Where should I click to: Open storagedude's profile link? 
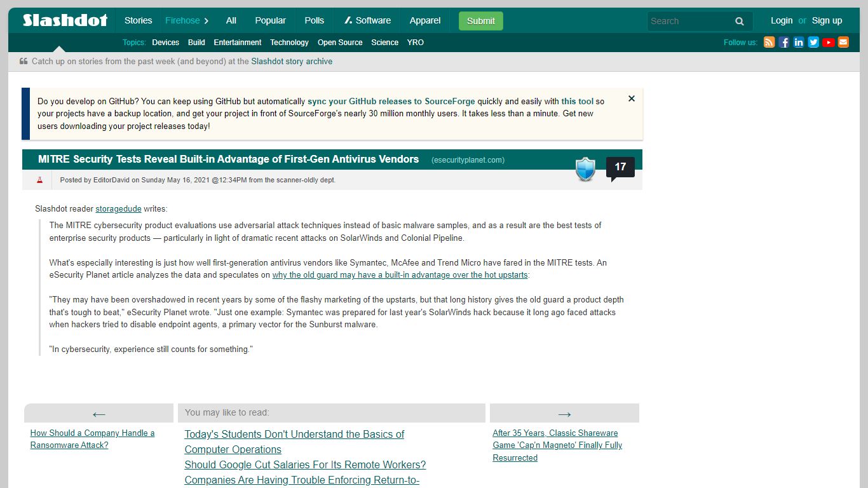click(x=118, y=208)
